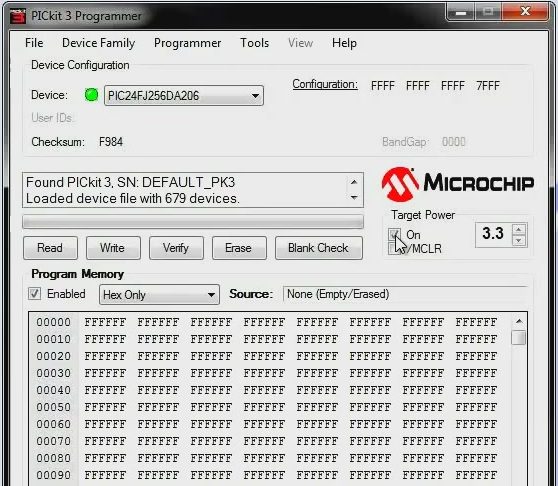
Task: Click the Write button
Action: tap(113, 248)
